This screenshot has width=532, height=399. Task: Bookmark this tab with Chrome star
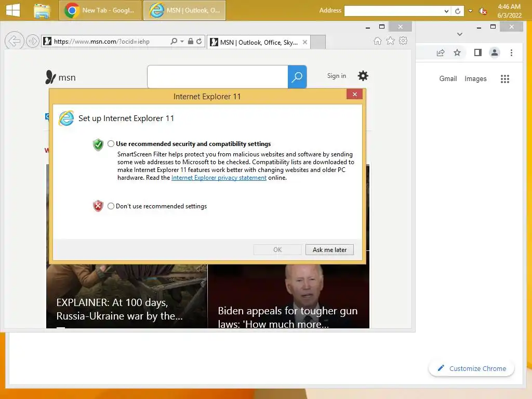tap(457, 52)
